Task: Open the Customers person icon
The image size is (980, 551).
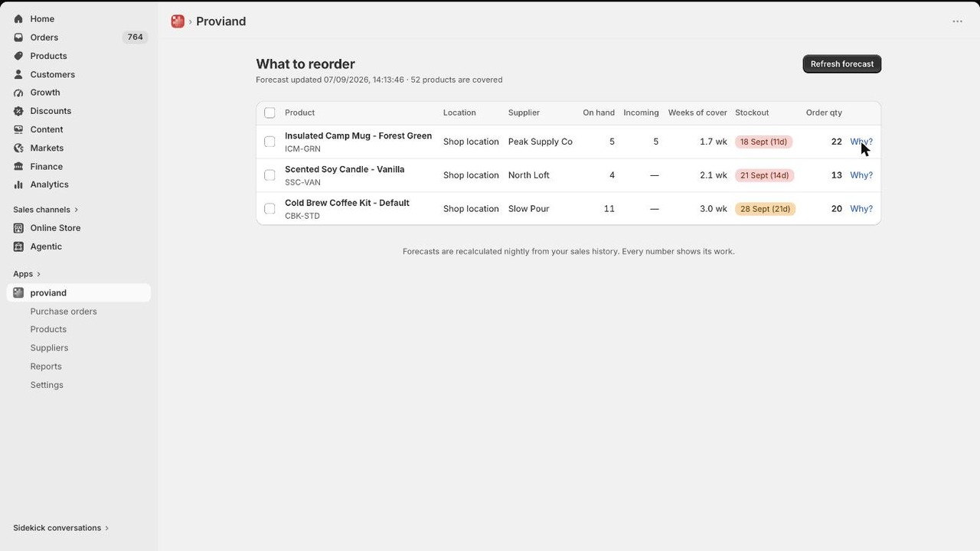Action: (x=18, y=74)
